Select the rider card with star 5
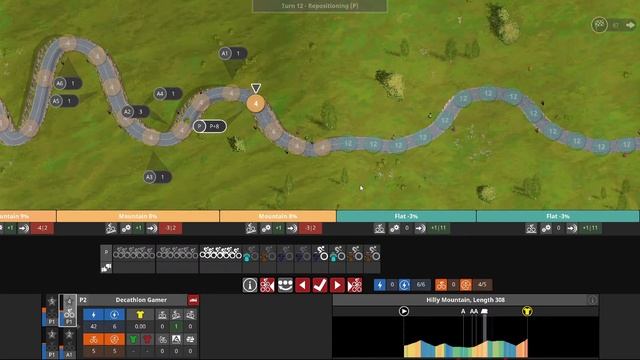 click(51, 311)
